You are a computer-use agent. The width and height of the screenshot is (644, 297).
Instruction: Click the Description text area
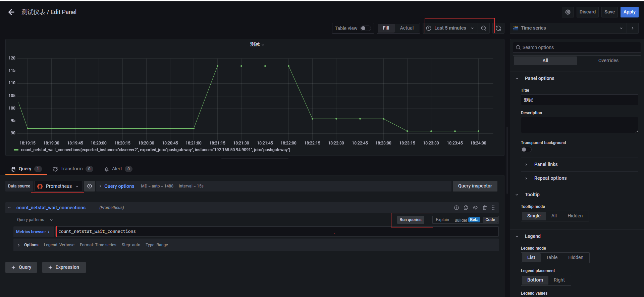coord(579,125)
